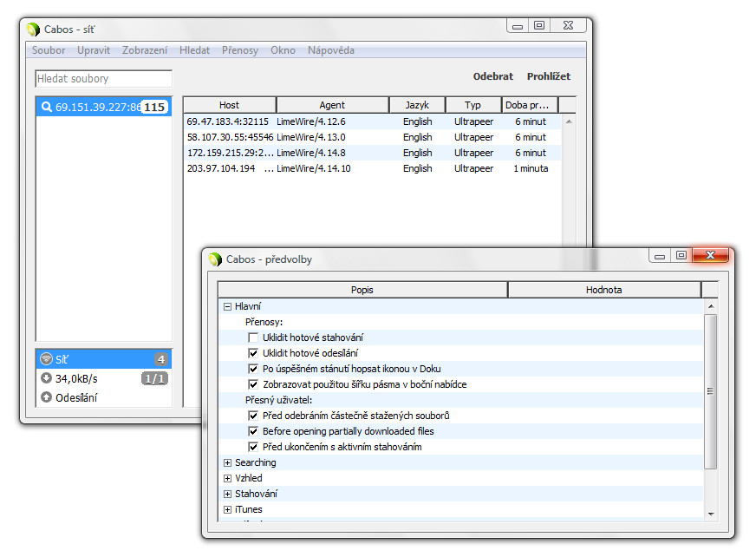Click the preferences list scrollbar thumb
Image resolution: width=756 pixels, height=557 pixels.
[710, 391]
